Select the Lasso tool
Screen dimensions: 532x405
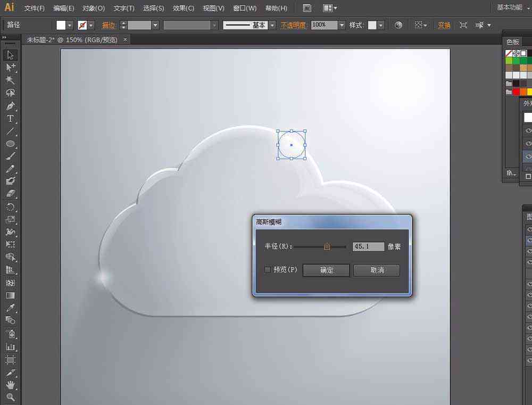[x=10, y=93]
